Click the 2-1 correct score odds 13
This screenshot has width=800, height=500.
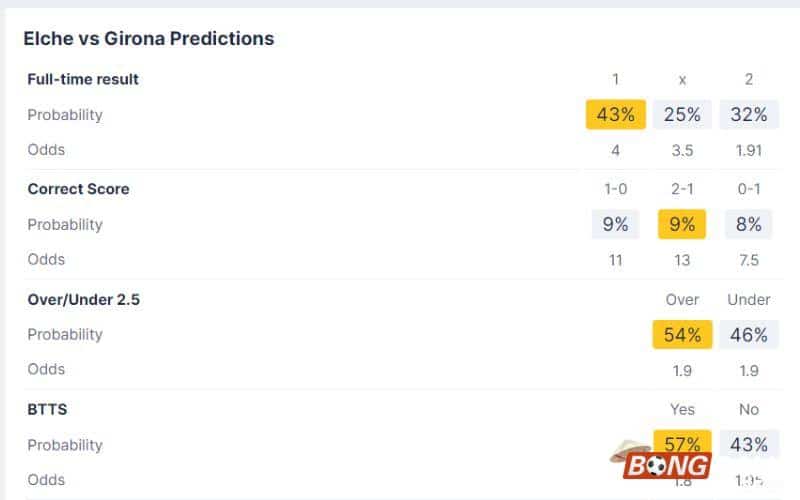click(682, 260)
